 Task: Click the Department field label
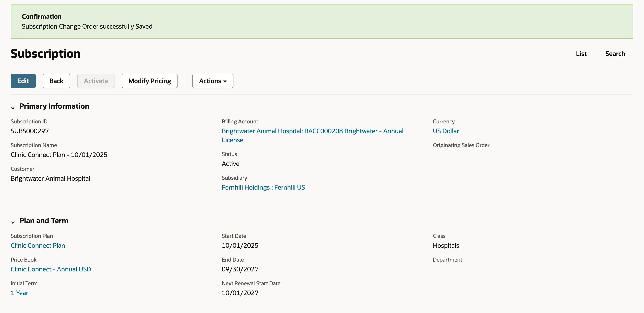point(447,260)
